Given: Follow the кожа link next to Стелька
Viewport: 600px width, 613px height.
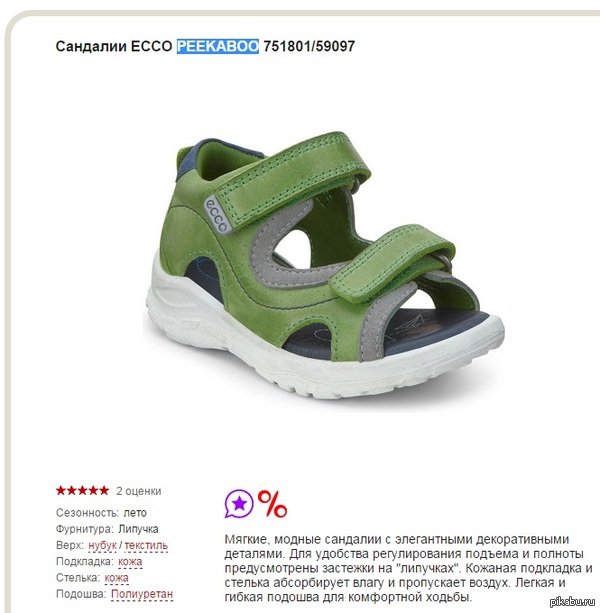Looking at the screenshot, I should click(x=116, y=578).
